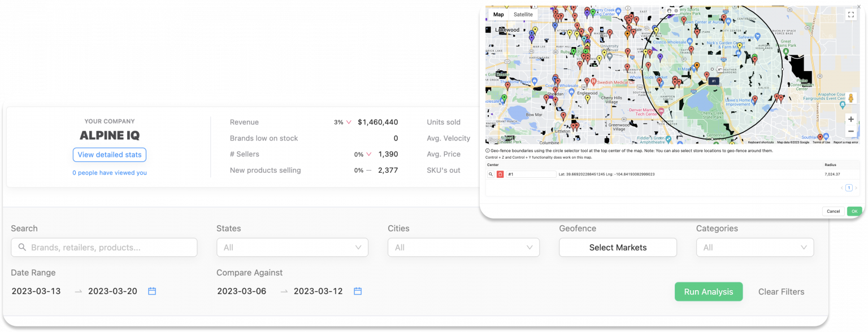Click the New products selling value 2,377
Screen dimensions: 868x332
[388, 170]
